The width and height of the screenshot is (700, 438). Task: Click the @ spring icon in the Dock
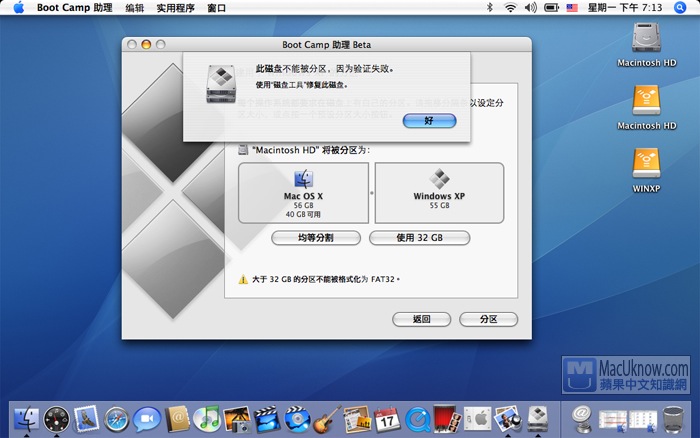[582, 419]
